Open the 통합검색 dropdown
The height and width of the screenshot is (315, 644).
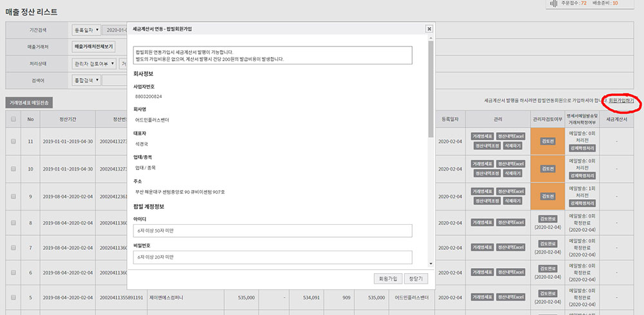[86, 80]
